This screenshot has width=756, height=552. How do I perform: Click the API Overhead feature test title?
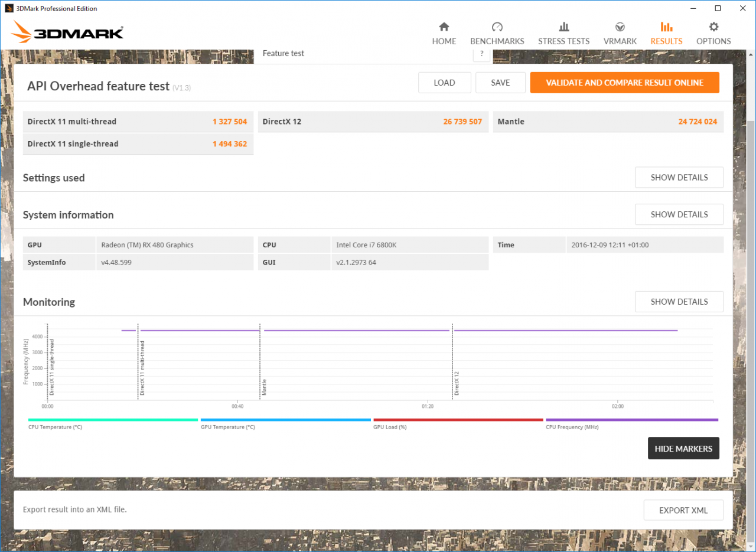(x=98, y=86)
